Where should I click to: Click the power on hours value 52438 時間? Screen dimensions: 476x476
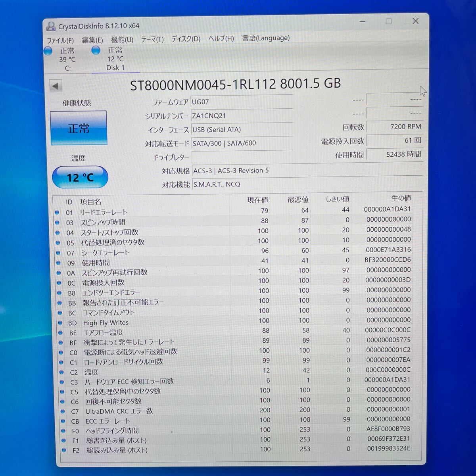click(395, 154)
